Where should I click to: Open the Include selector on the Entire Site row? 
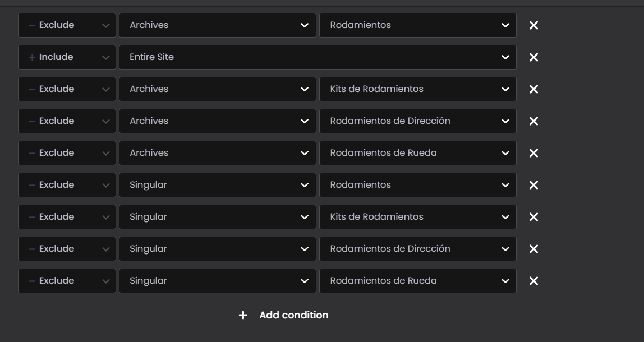click(x=67, y=57)
